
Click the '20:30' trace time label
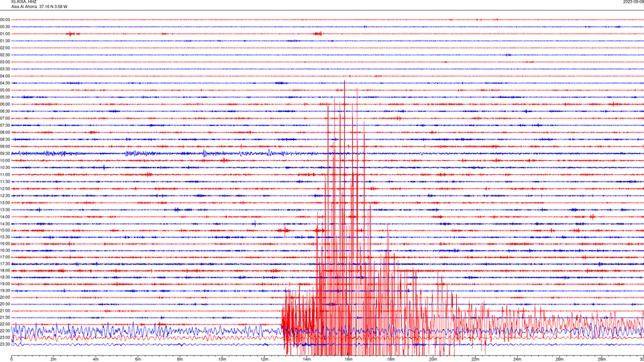click(5, 304)
